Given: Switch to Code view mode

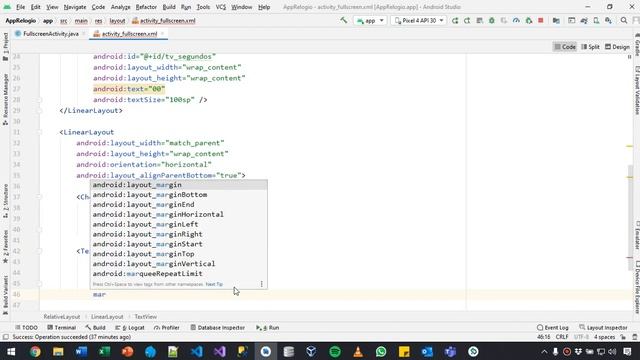Looking at the screenshot, I should (565, 47).
